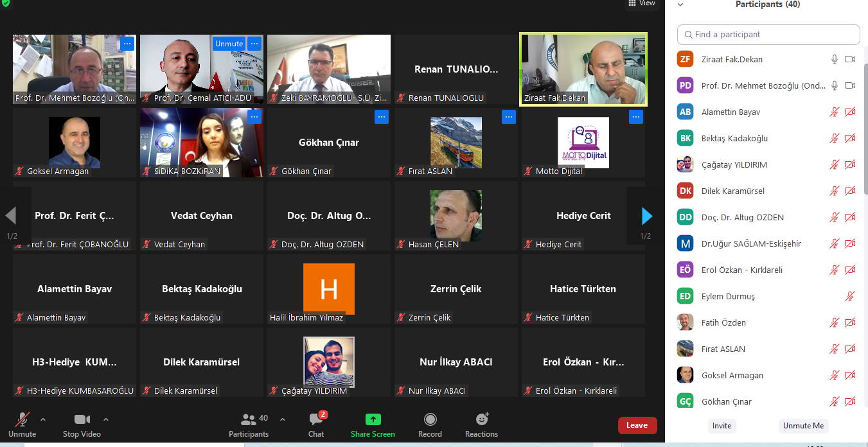Click the Participants icon in toolbar
This screenshot has height=447, width=868.
(x=249, y=420)
